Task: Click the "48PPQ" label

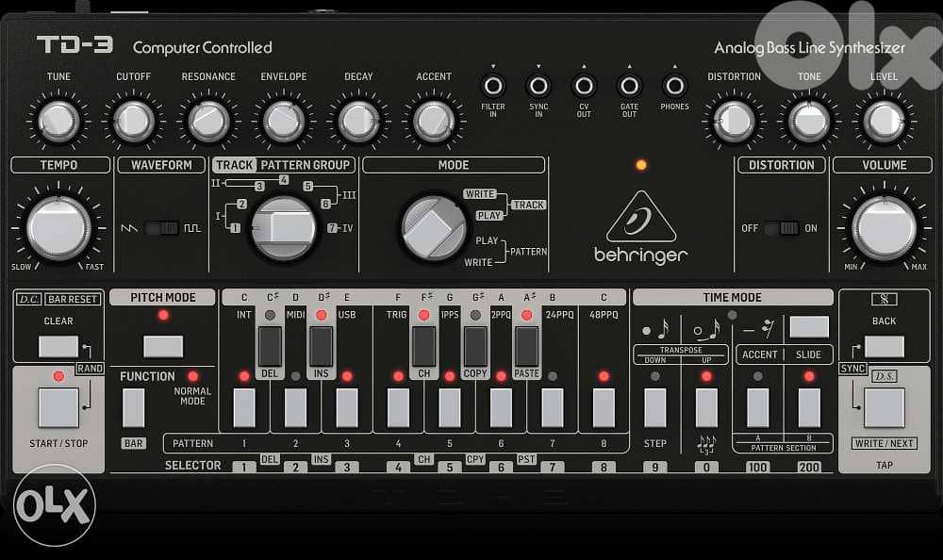Action: coord(604,315)
